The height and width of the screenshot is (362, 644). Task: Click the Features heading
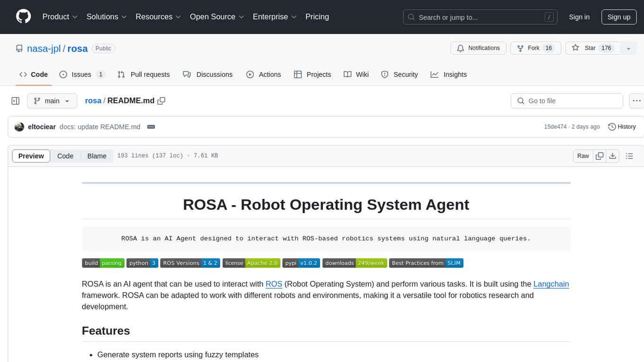click(106, 331)
